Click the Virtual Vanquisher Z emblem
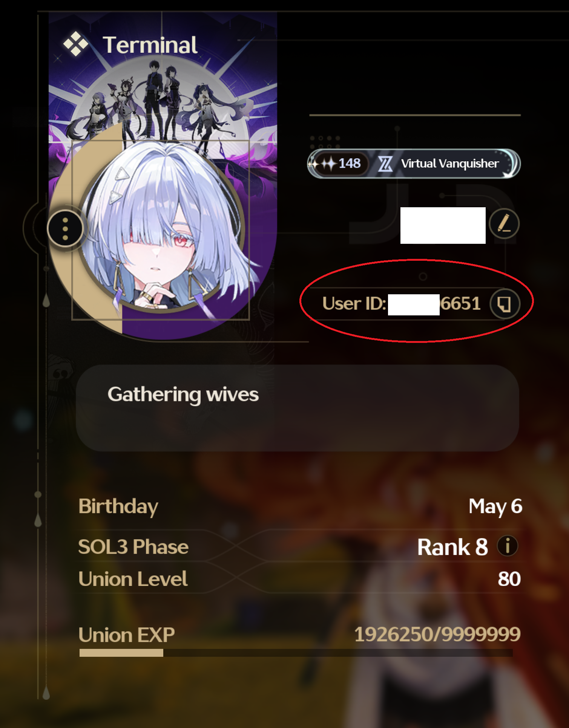Image resolution: width=569 pixels, height=728 pixels. (385, 164)
